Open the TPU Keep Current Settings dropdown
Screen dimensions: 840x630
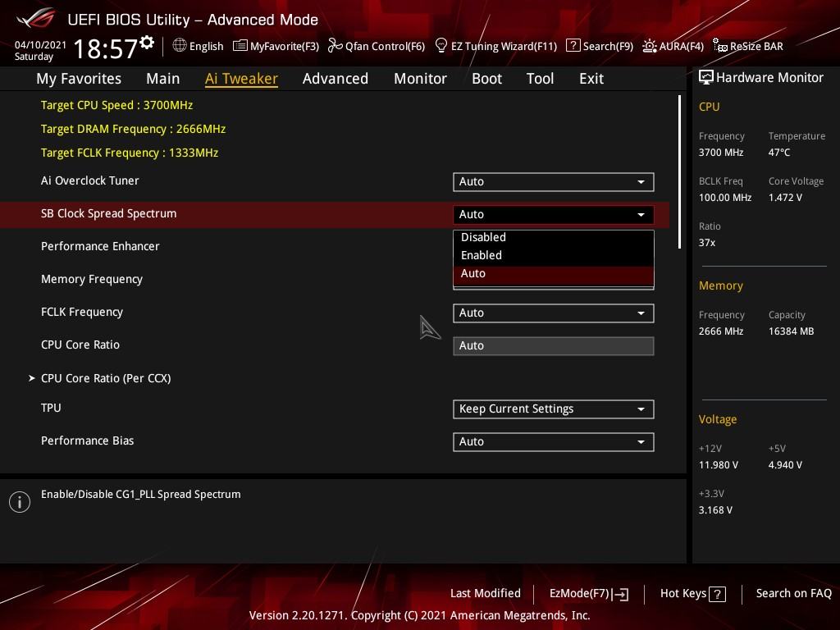554,409
